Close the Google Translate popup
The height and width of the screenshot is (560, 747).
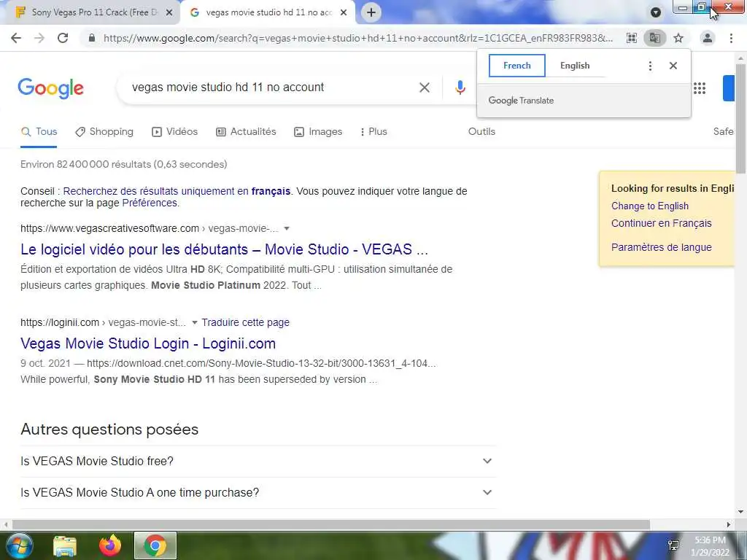(673, 66)
